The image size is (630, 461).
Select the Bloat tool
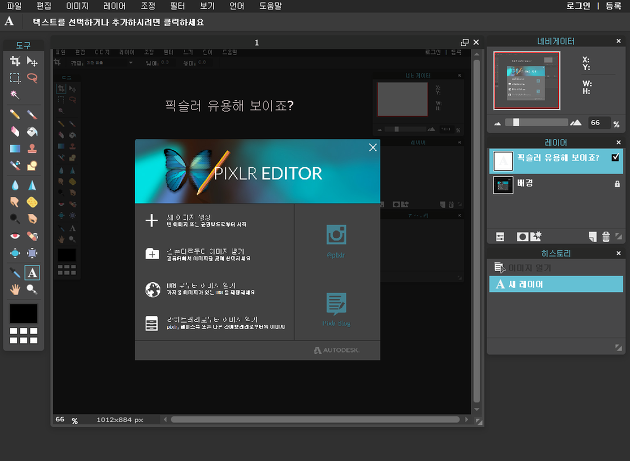click(x=15, y=253)
